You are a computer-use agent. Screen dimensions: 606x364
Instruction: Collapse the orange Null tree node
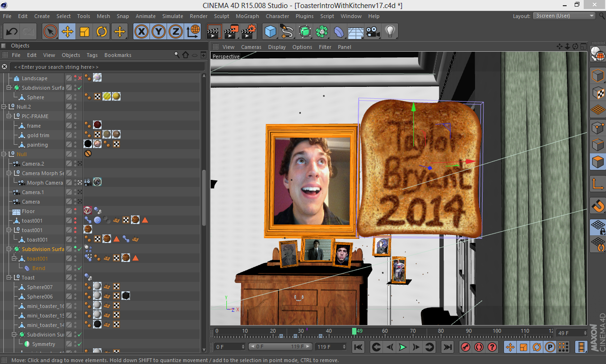click(4, 154)
